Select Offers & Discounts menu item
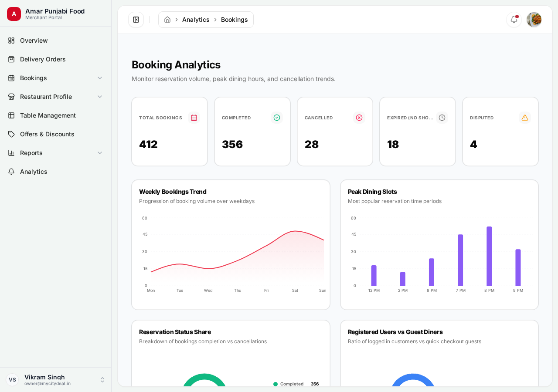 click(x=56, y=134)
